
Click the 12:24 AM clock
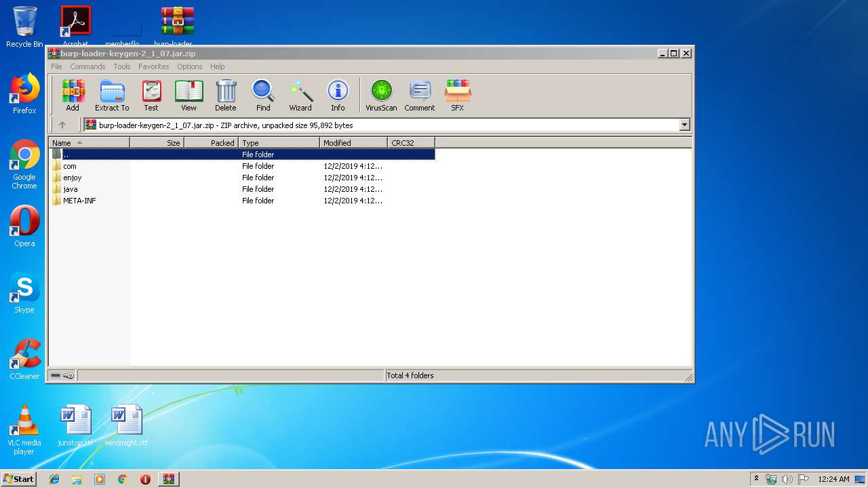(x=833, y=479)
